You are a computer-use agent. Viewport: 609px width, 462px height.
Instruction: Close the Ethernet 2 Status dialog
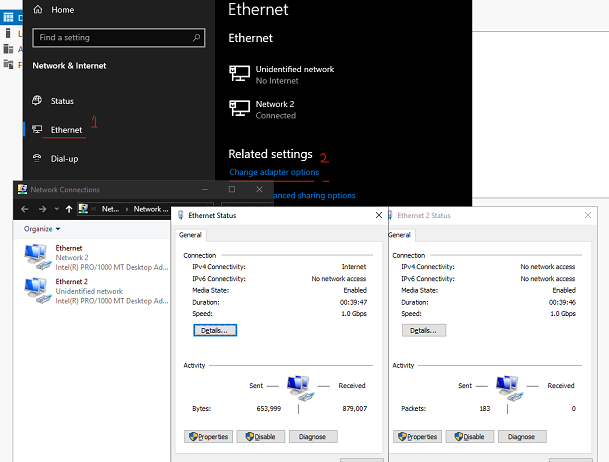[588, 215]
